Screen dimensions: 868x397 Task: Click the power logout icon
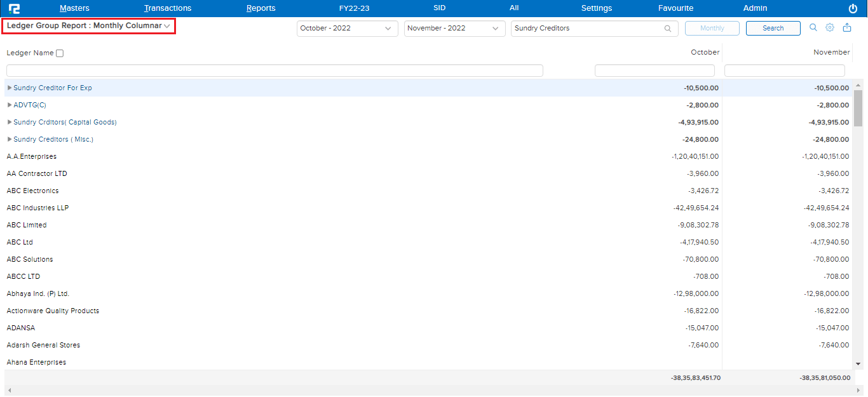(x=853, y=9)
